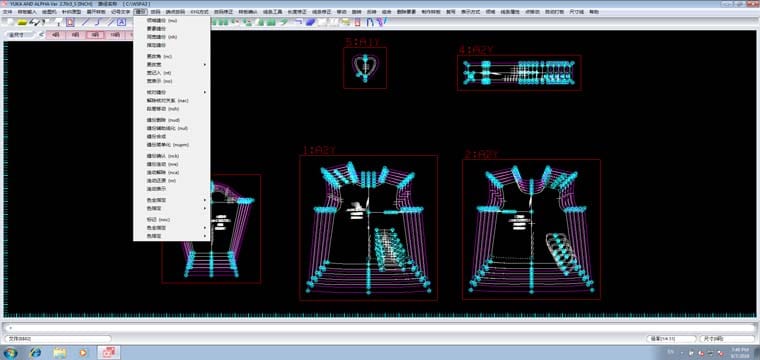Select pattern piece labeled 5 (heart shape)
The width and height of the screenshot is (760, 360).
(x=365, y=68)
